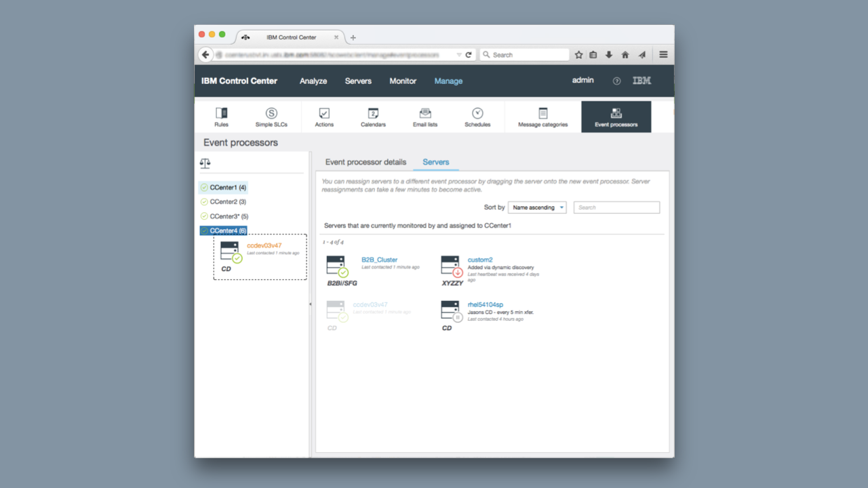The image size is (868, 488).
Task: Click the '1 - 4 of 4' count text
Action: (333, 242)
